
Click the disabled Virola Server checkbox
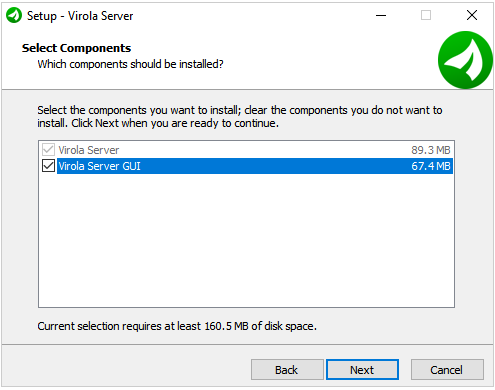tap(48, 150)
